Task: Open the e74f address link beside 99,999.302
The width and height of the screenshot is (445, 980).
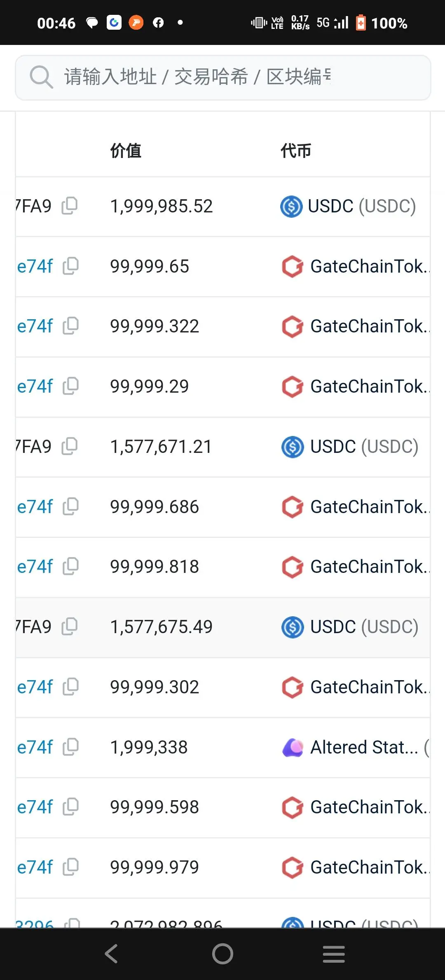Action: click(x=35, y=687)
